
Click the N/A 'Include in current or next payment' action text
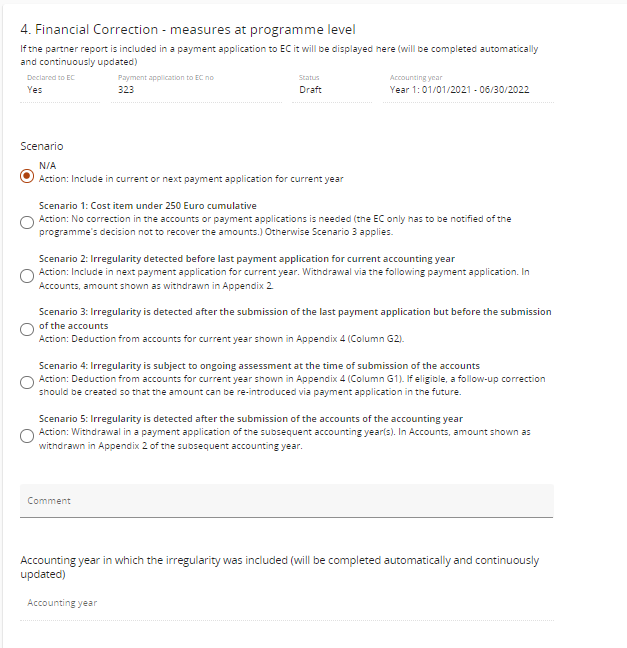coord(191,179)
